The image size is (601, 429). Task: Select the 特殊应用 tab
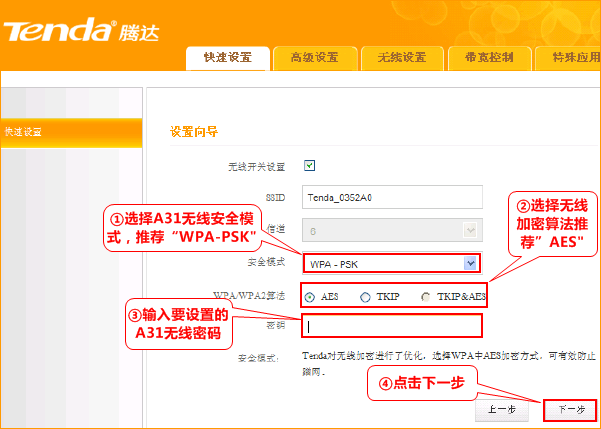(566, 58)
